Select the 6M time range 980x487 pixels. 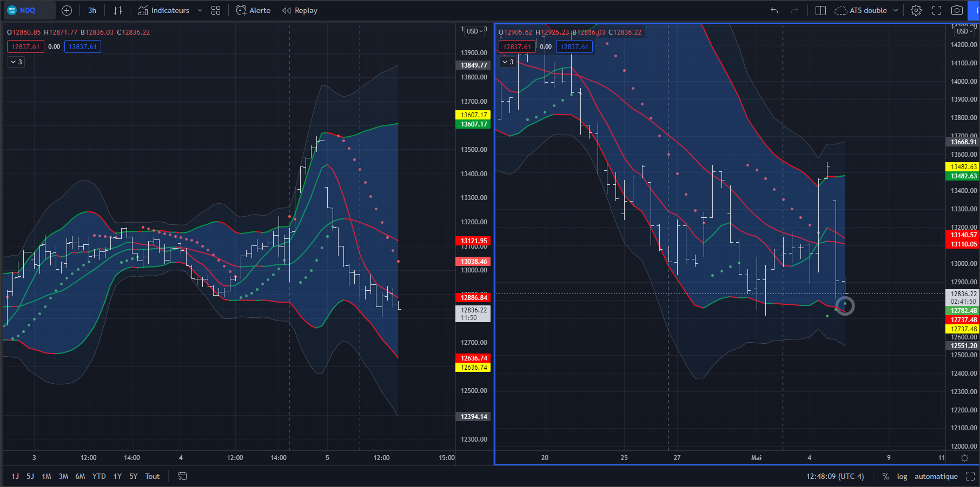click(80, 476)
